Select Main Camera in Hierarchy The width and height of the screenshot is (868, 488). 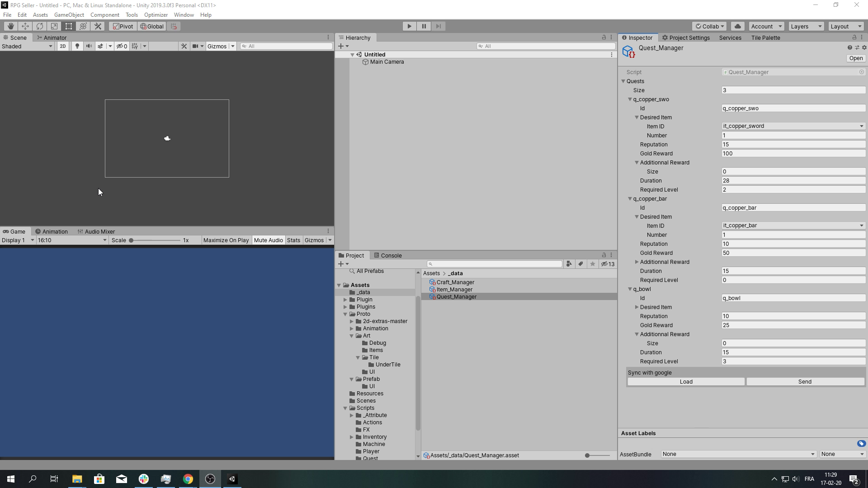[387, 62]
